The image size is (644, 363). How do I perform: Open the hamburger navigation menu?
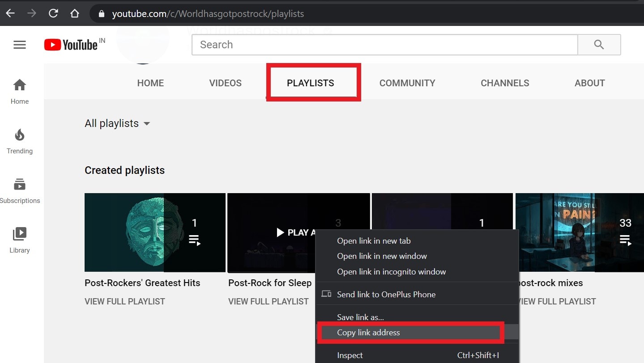click(19, 44)
